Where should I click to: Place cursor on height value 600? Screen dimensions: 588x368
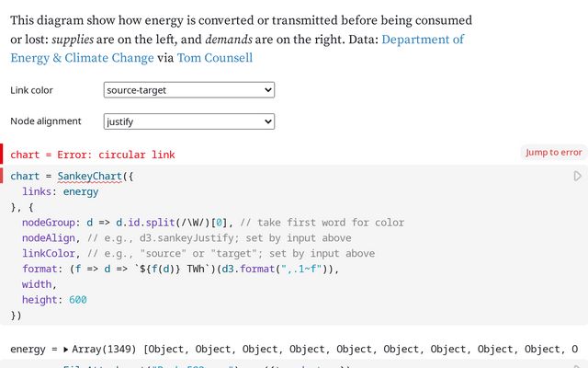77,300
